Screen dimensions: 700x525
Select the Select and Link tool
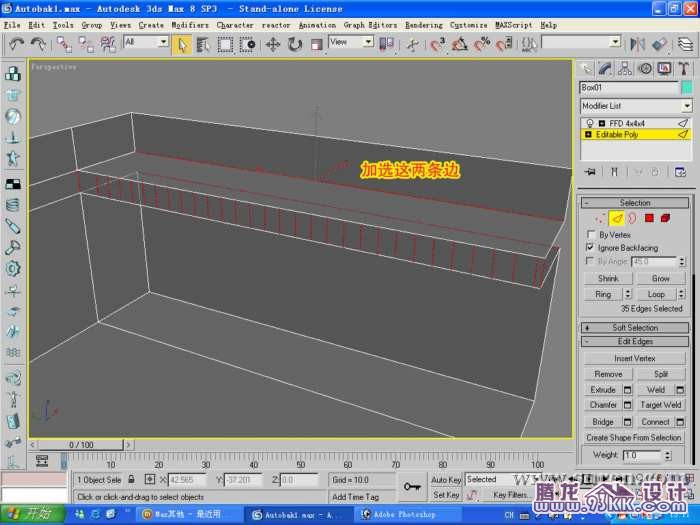[x=64, y=44]
